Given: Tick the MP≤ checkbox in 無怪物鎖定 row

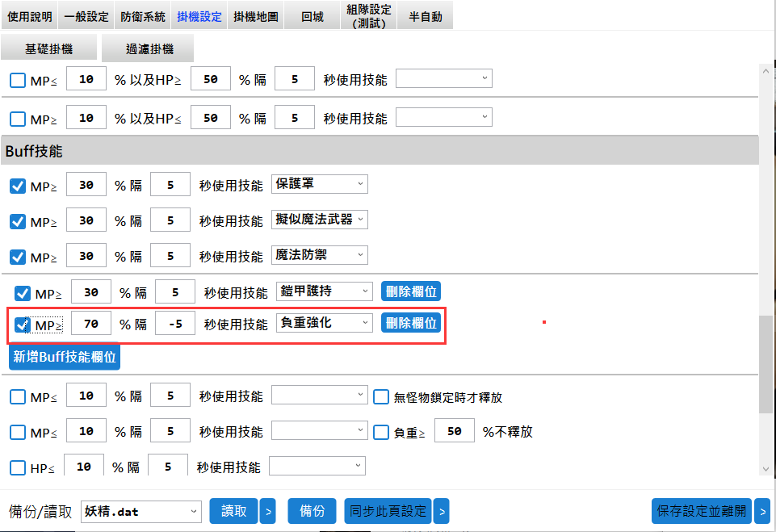Looking at the screenshot, I should (18, 397).
